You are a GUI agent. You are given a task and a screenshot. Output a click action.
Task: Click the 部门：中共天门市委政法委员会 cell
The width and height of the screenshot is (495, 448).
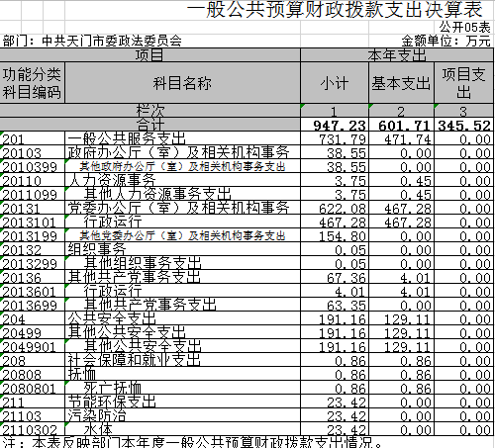pos(92,41)
